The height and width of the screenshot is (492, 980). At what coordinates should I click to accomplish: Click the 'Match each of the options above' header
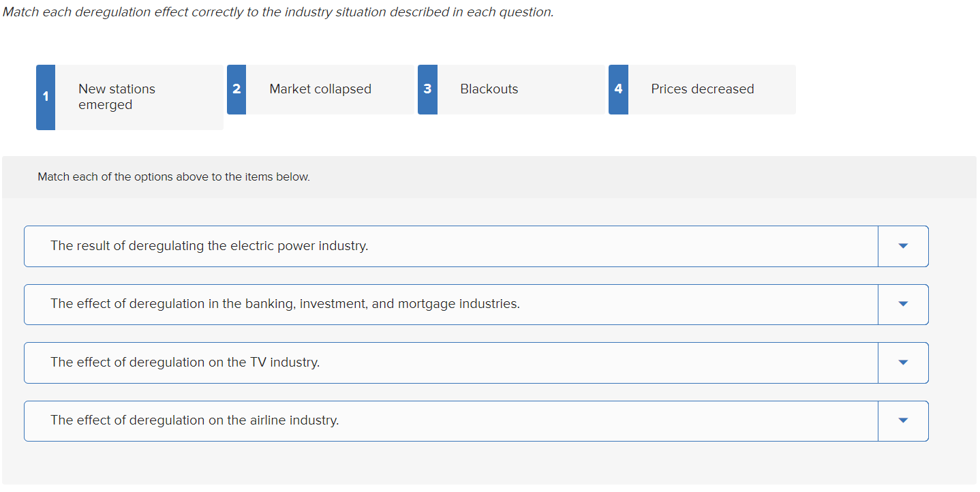tap(174, 176)
